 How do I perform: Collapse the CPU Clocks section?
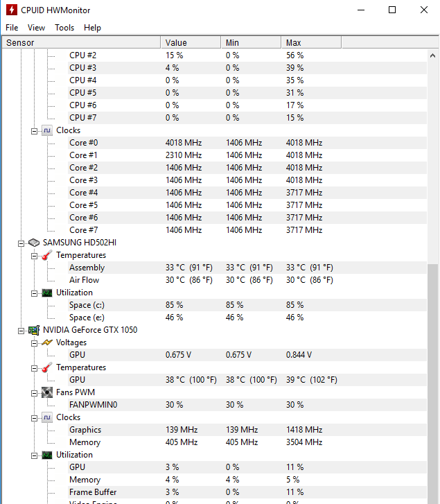35,131
